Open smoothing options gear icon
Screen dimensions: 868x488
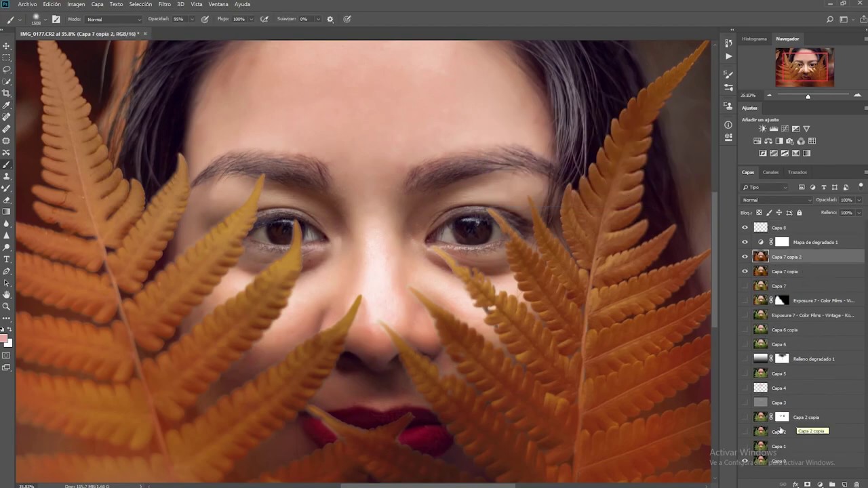click(330, 19)
